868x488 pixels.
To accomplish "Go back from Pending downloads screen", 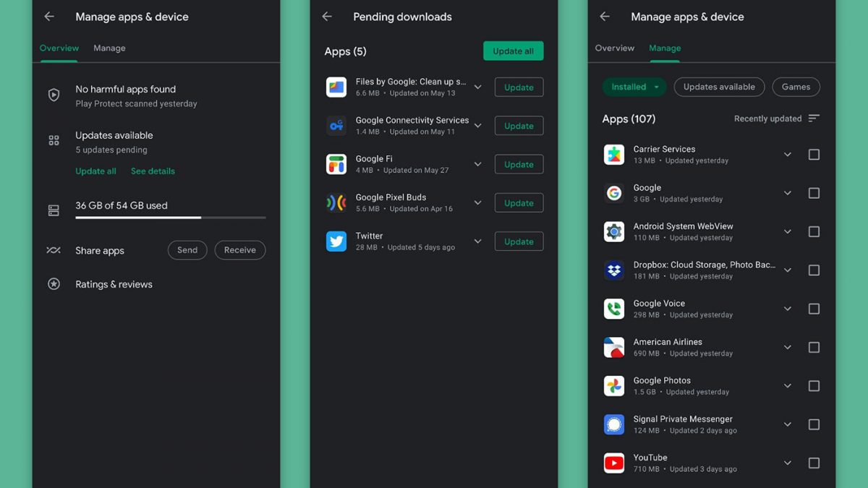I will pyautogui.click(x=327, y=17).
